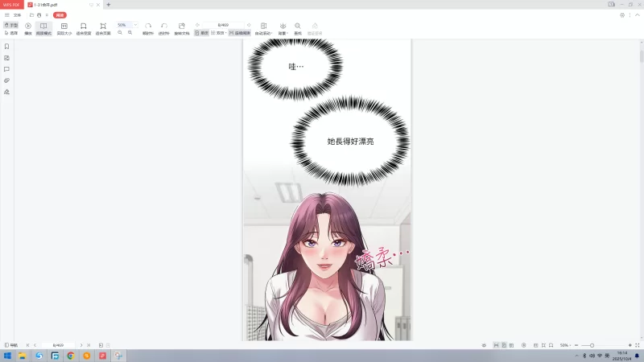The height and width of the screenshot is (362, 644).
Task: Open the Thumbnails sidebar panel
Action: (x=6, y=58)
